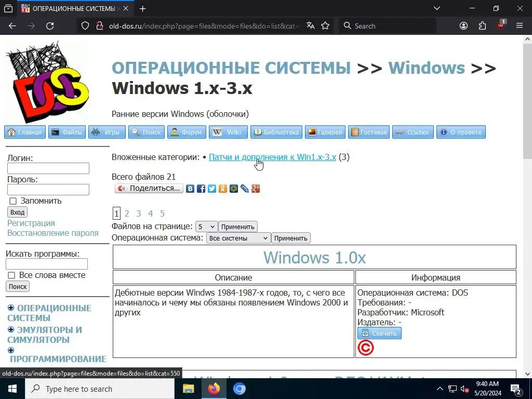Click the Пароль input field
Image resolution: width=532 pixels, height=399 pixels.
tap(48, 190)
